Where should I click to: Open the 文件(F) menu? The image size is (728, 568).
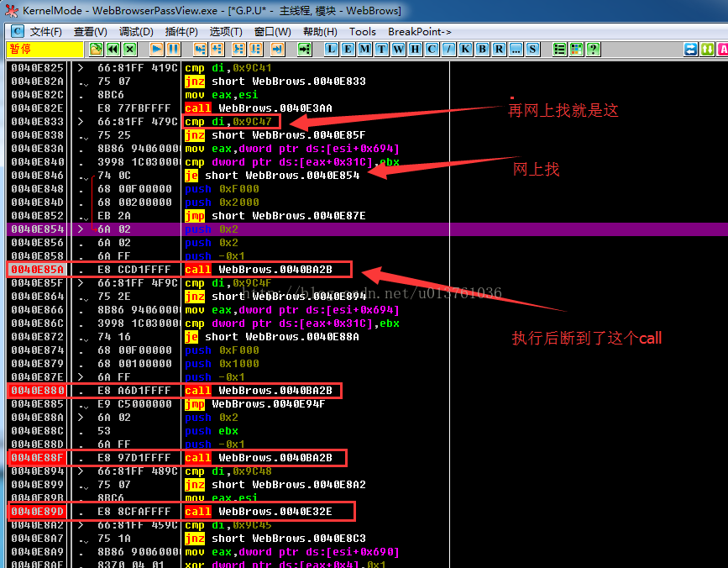(45, 32)
